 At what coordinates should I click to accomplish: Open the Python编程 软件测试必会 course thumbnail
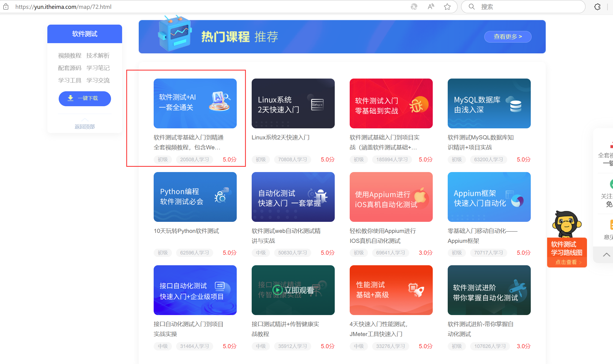(x=195, y=197)
